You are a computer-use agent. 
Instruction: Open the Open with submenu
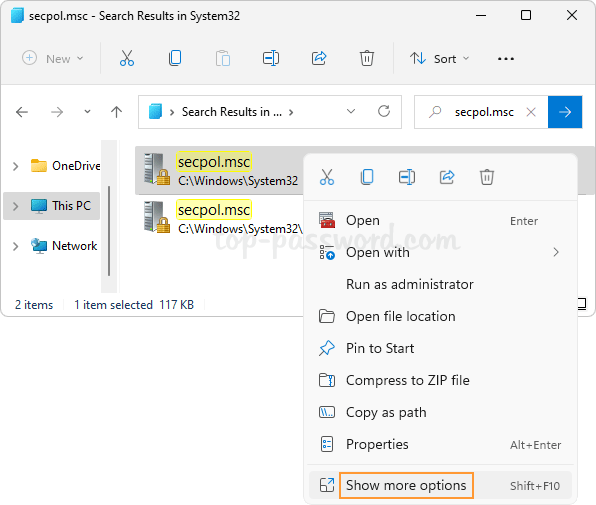tap(440, 252)
